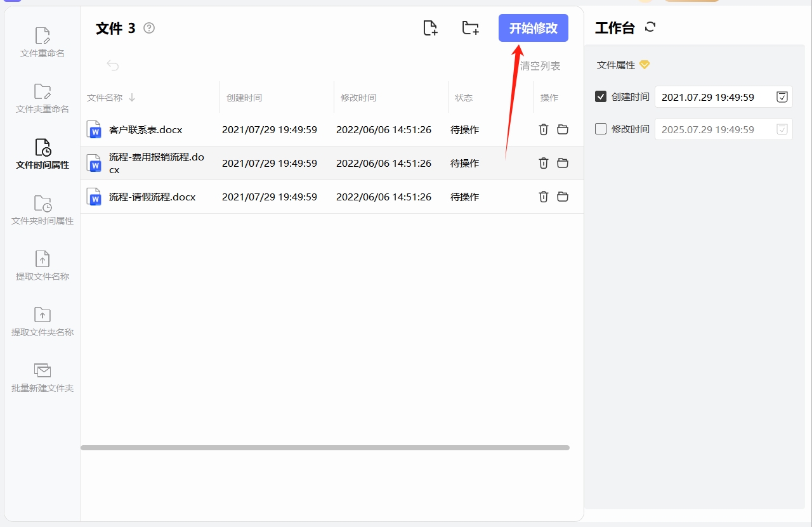Open the 文件夹时间属性 sidebar item
This screenshot has height=527, width=812.
point(43,211)
